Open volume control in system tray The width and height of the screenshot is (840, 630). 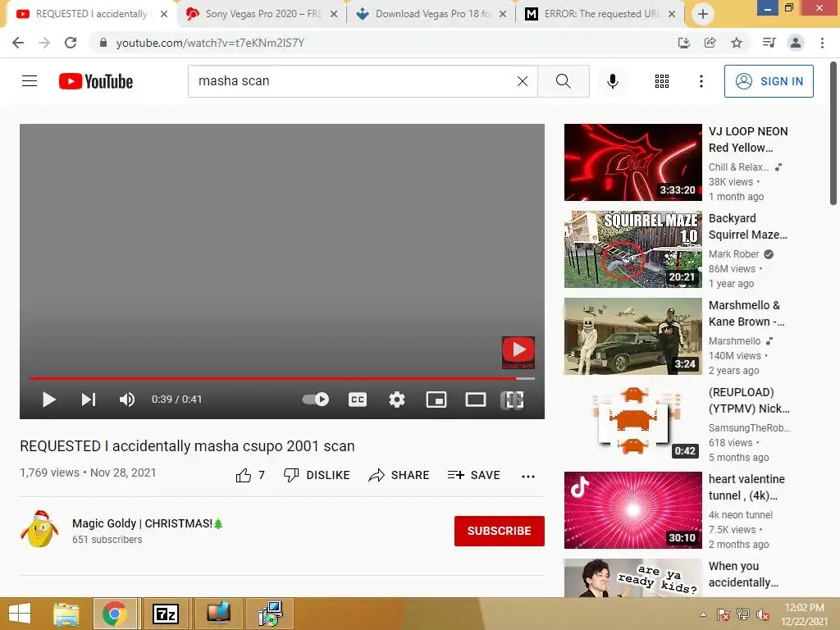762,614
